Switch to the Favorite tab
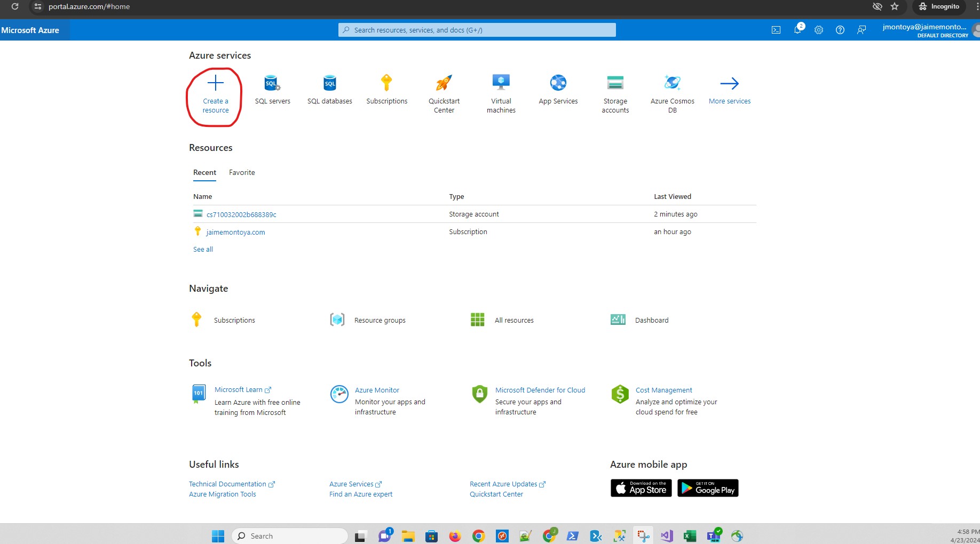 [242, 172]
